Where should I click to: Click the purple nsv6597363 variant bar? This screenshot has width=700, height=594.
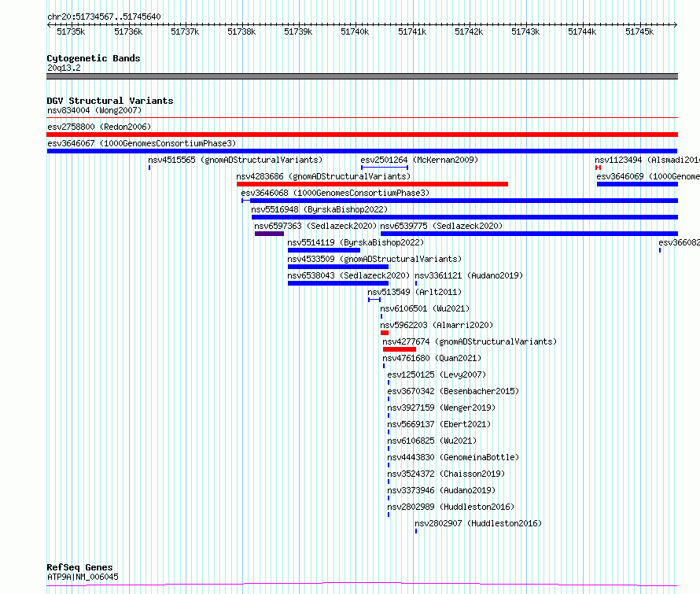coord(269,234)
